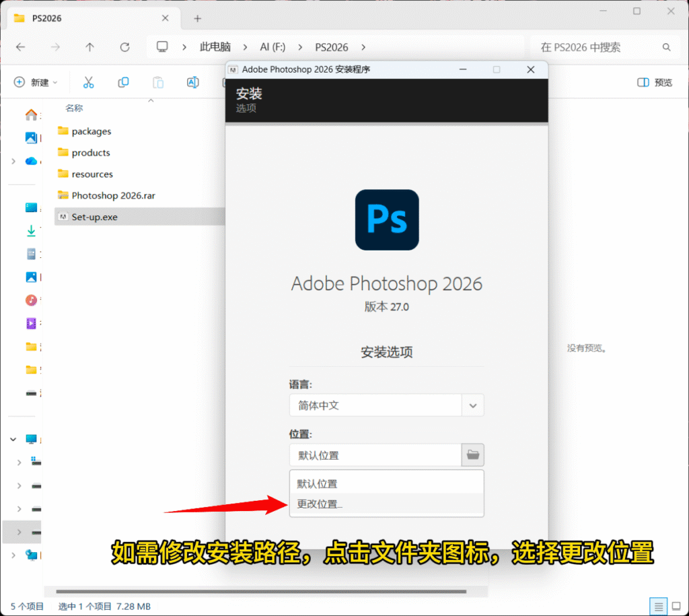This screenshot has height=616, width=689.
Task: Click the Home icon in the sidebar
Action: (31, 115)
